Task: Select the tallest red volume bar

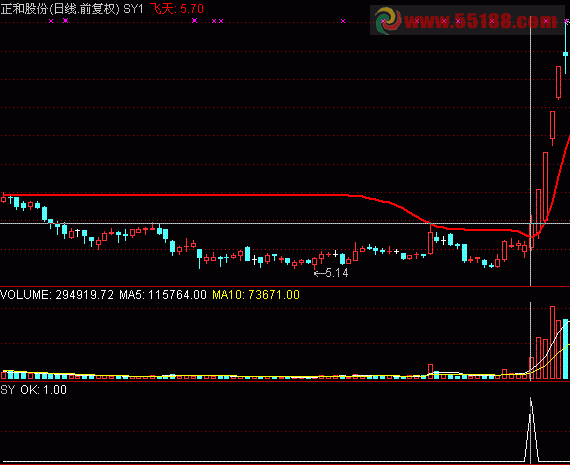Action: click(553, 343)
